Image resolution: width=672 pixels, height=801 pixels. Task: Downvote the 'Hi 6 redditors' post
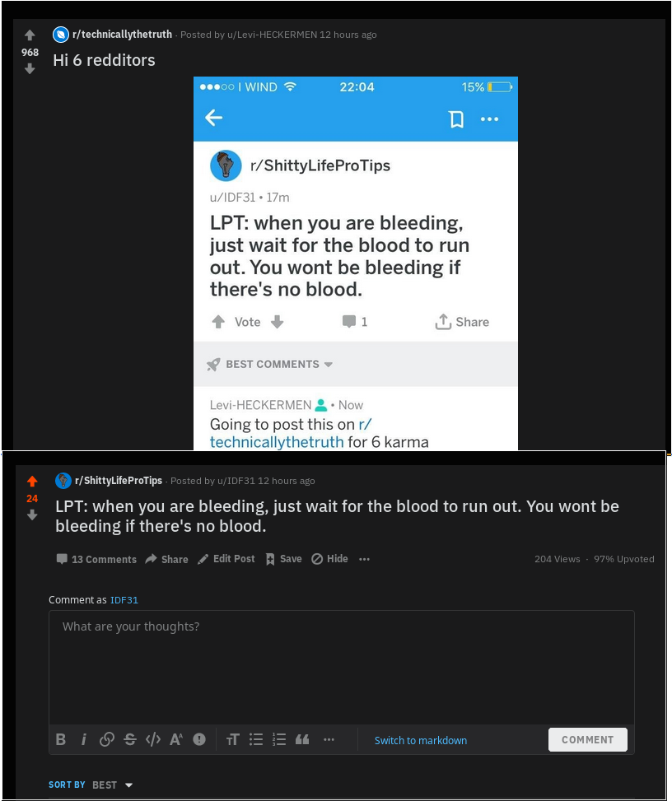coord(30,68)
